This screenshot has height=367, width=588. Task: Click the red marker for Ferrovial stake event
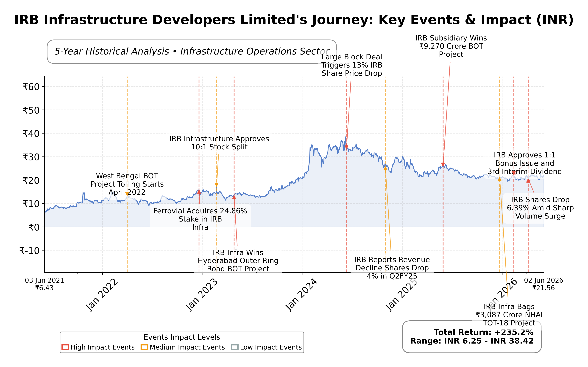pyautogui.click(x=199, y=192)
